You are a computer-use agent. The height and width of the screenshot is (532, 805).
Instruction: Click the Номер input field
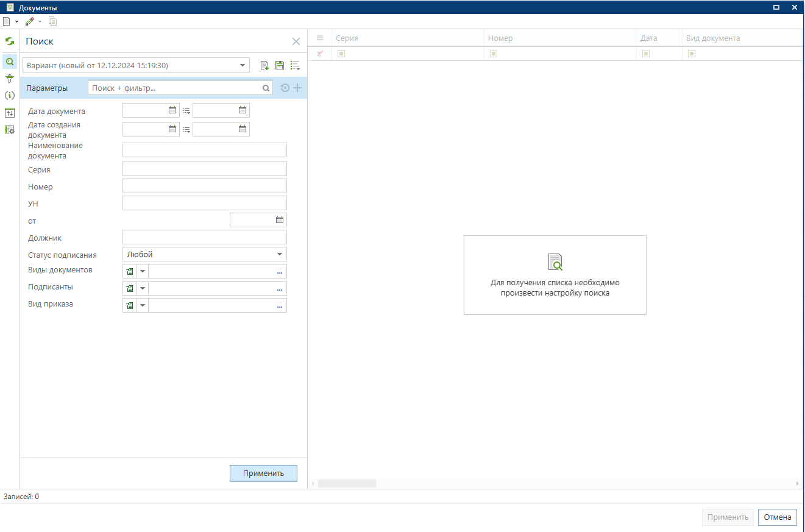click(x=205, y=186)
